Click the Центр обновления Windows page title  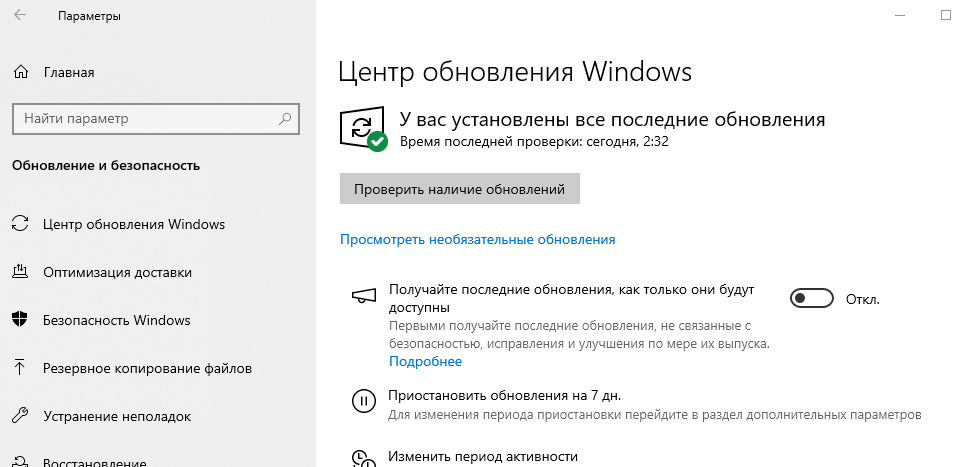tap(515, 72)
